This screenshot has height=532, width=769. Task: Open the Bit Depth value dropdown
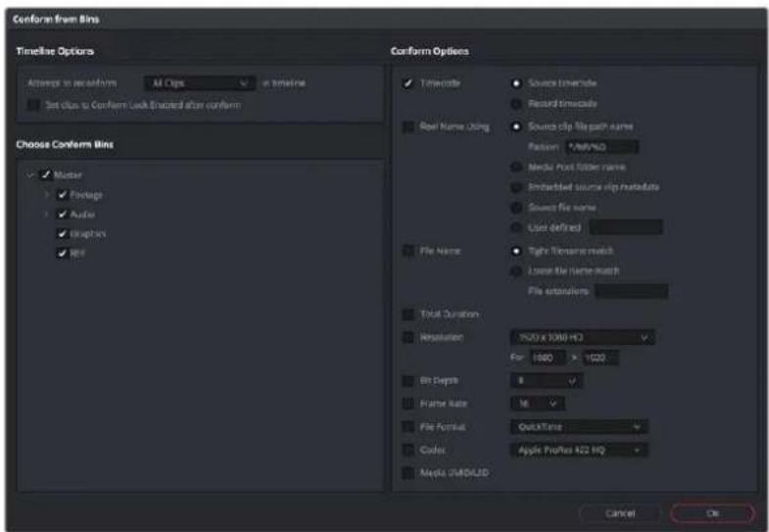(547, 380)
